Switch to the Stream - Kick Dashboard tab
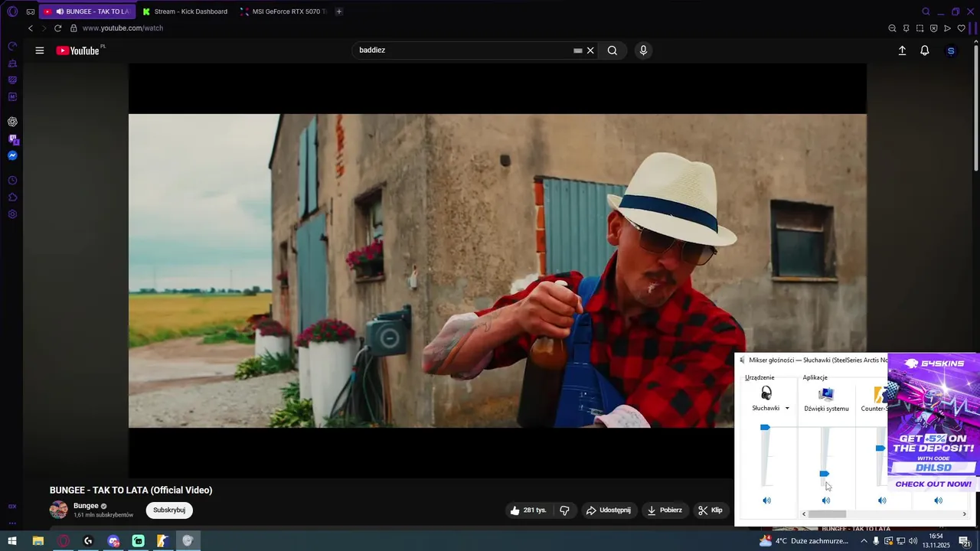Image resolution: width=980 pixels, height=551 pixels. click(185, 11)
